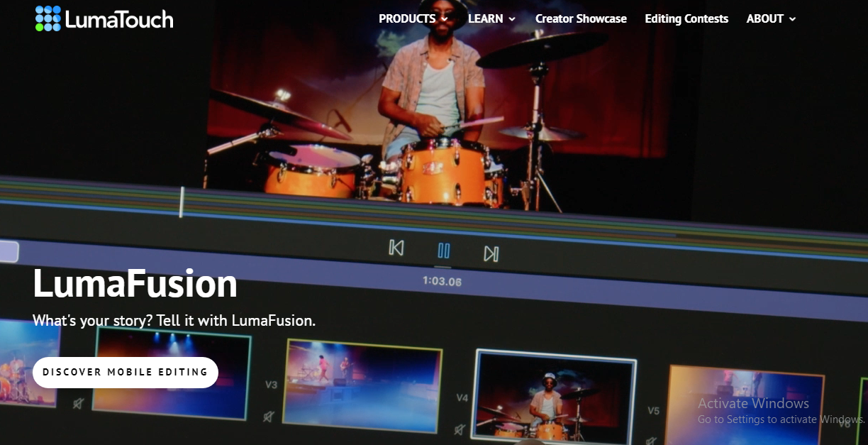Viewport: 868px width, 445px height.
Task: Click the tagline "What's your story? Tell it with LumaFusion."
Action: (x=174, y=321)
